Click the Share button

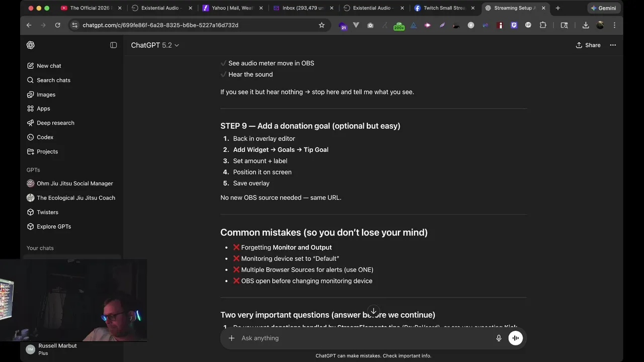tap(588, 45)
